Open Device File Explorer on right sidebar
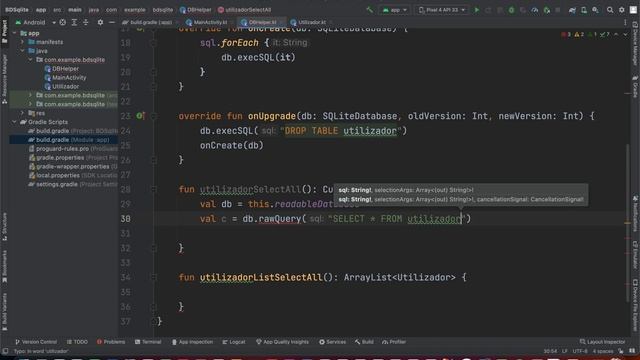 tap(635, 305)
